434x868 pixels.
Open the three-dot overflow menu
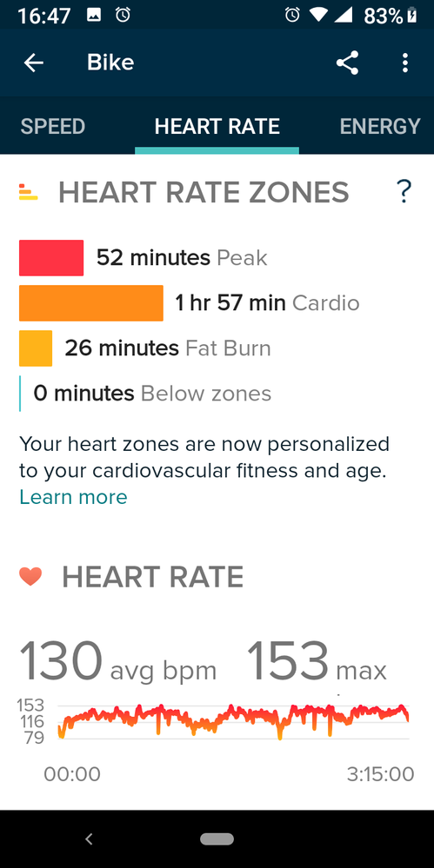click(x=405, y=63)
